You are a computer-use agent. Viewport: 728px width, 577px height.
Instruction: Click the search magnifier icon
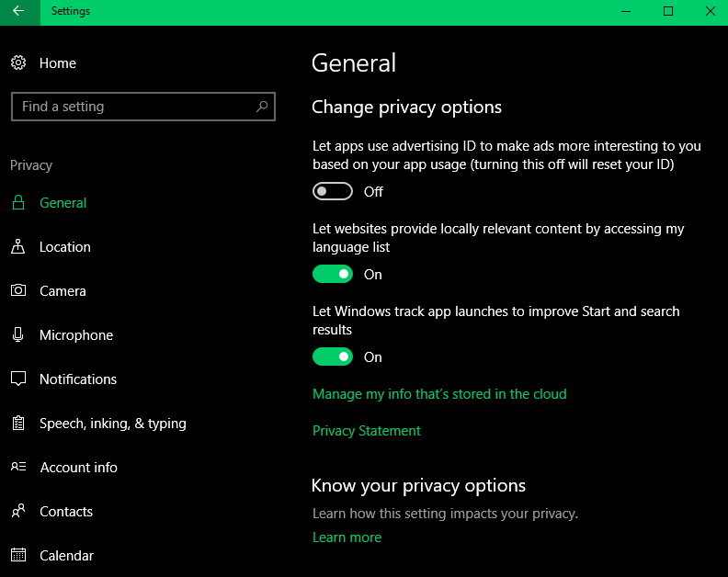pos(262,107)
